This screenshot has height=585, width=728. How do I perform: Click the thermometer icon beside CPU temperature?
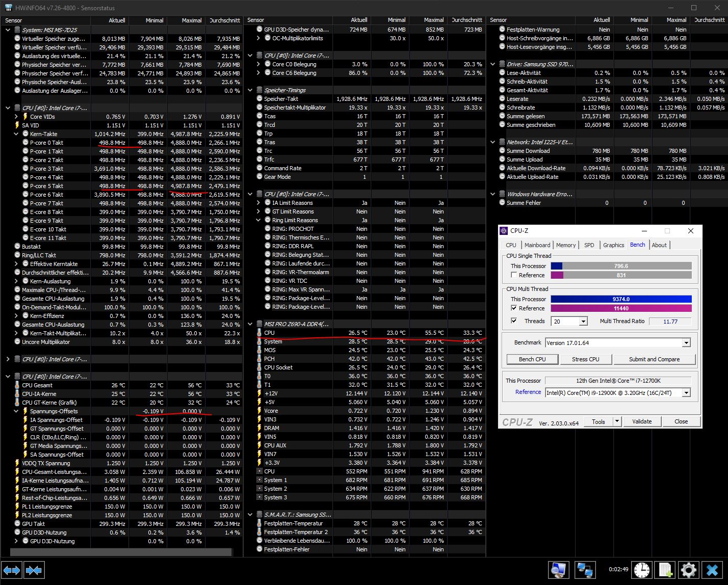[260, 333]
